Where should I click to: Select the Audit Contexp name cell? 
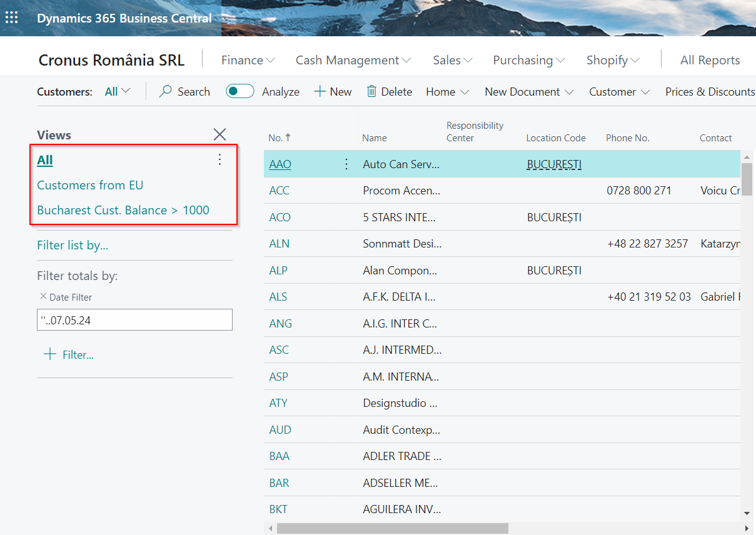point(401,430)
